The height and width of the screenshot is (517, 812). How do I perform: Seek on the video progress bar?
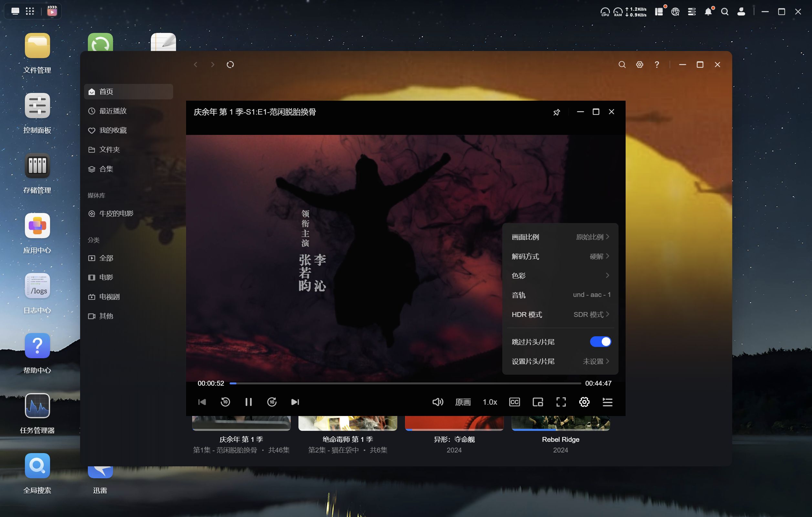pyautogui.click(x=405, y=383)
